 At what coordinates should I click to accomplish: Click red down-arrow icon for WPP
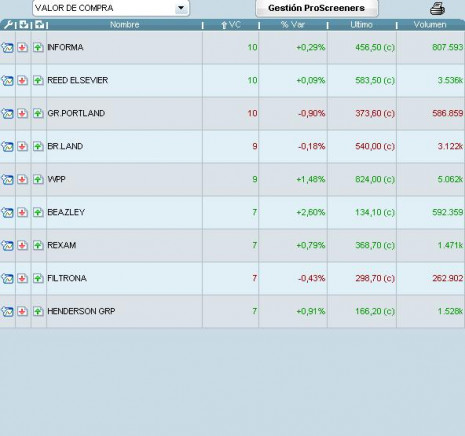(22, 179)
